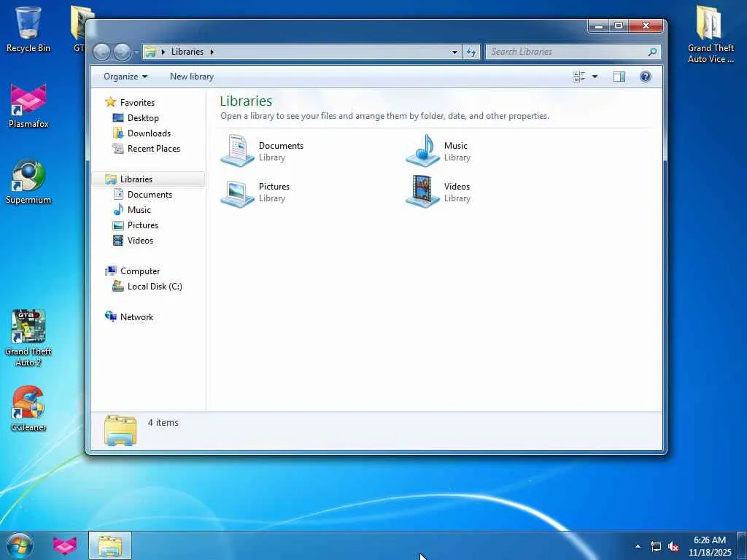The height and width of the screenshot is (560, 747).
Task: Expand arrow before Libraries breadcrumb
Action: click(163, 52)
